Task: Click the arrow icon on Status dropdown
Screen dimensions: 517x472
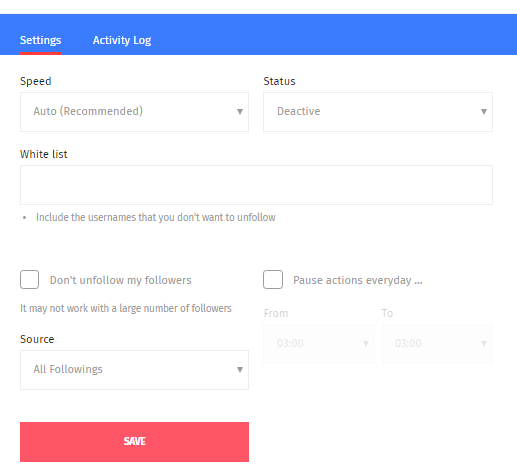Action: pos(484,111)
